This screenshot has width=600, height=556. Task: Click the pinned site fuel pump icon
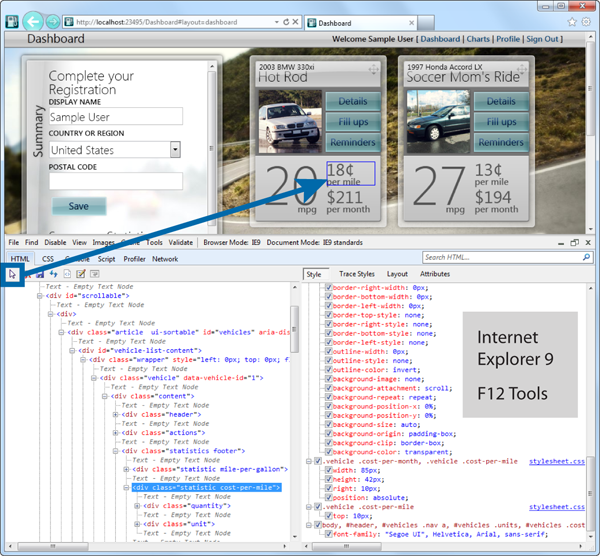[x=12, y=22]
